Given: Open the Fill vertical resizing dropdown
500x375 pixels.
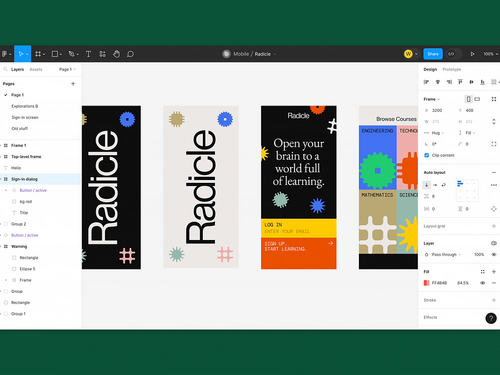Looking at the screenshot, I should [x=470, y=133].
